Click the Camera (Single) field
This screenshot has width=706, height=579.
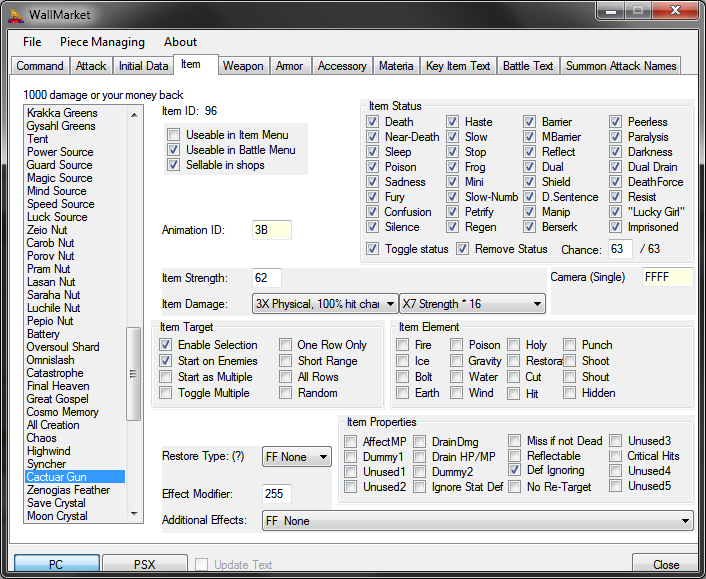(667, 277)
